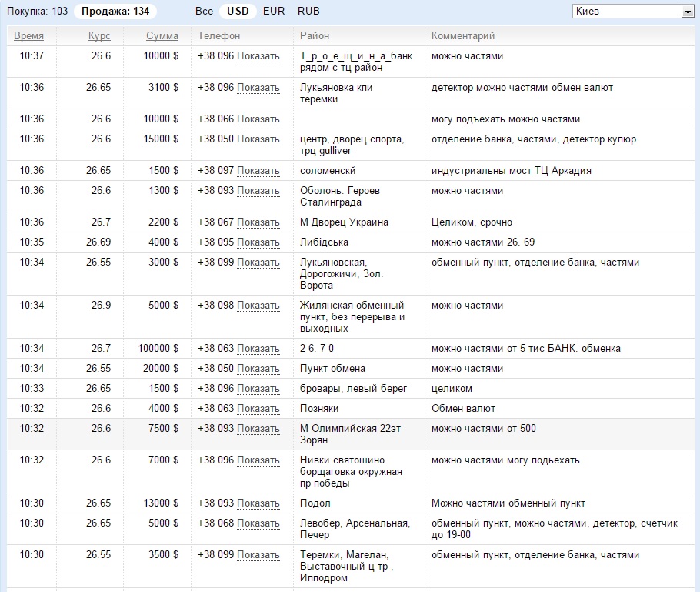Viewport: 700px width, 592px height.
Task: Reveal phone number for Либідська listing
Action: pos(258,242)
